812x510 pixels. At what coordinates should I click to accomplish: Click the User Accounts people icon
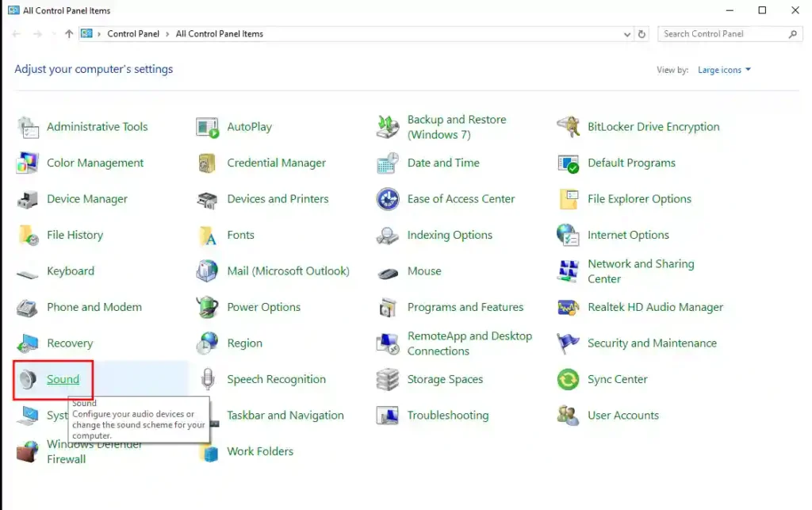[x=568, y=416]
